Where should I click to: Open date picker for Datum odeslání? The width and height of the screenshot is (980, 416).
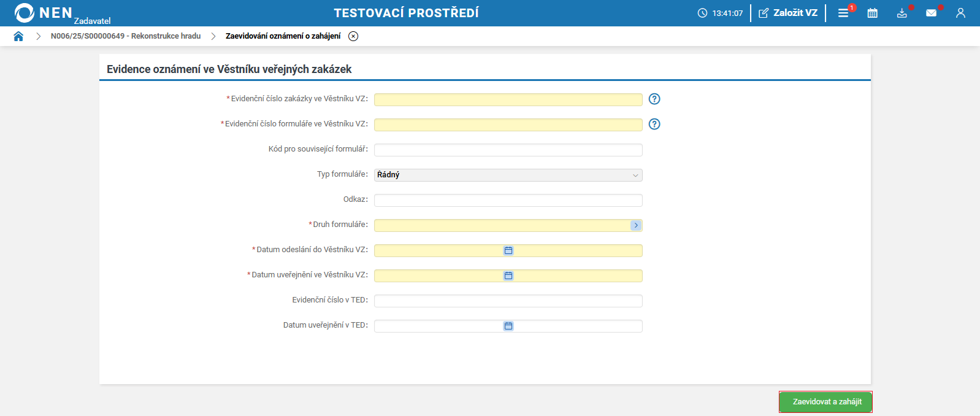(x=508, y=250)
